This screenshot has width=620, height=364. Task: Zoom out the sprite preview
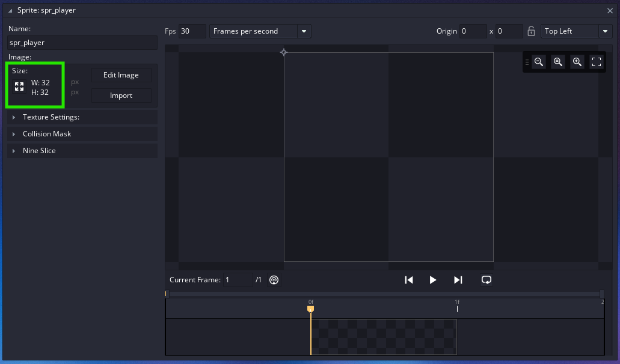pyautogui.click(x=539, y=62)
